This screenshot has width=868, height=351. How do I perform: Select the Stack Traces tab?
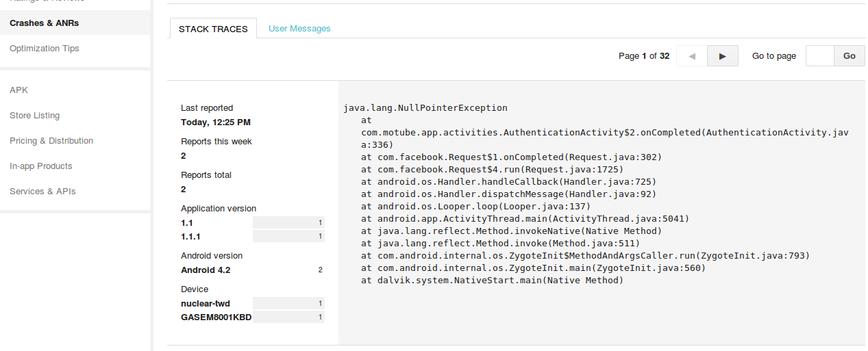point(213,29)
